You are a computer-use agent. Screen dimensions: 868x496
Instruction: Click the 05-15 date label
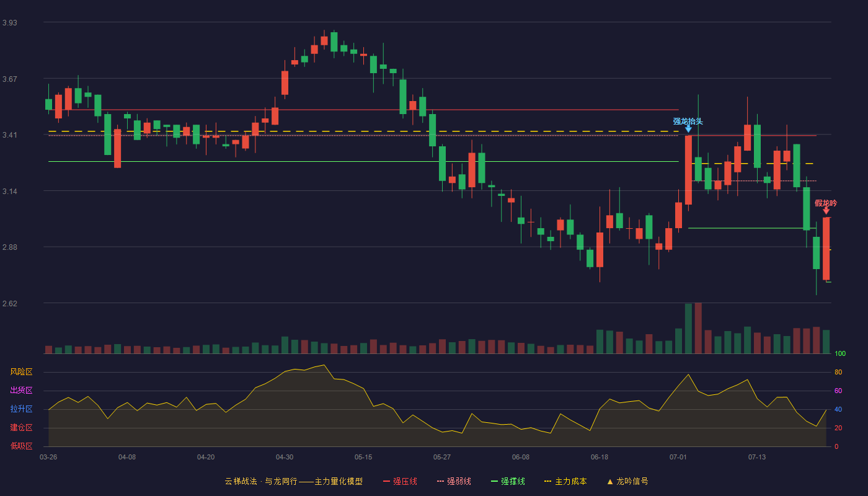(363, 457)
